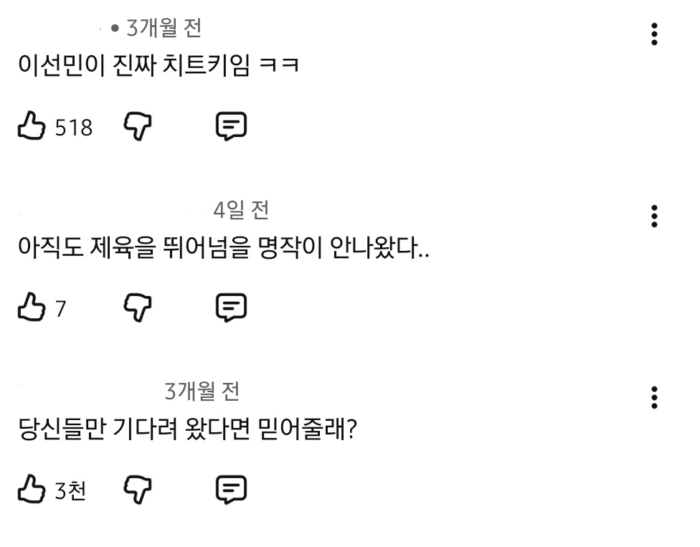Viewport: 700px width, 547px height.
Task: Like the 제육 명작 comment
Action: click(x=32, y=307)
